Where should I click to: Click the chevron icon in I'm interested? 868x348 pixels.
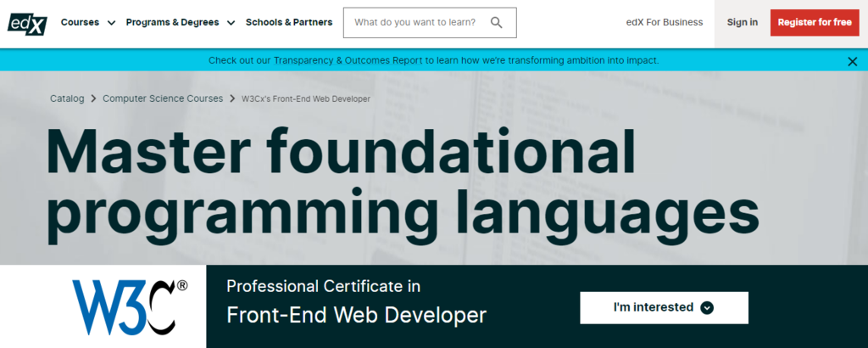coord(707,307)
